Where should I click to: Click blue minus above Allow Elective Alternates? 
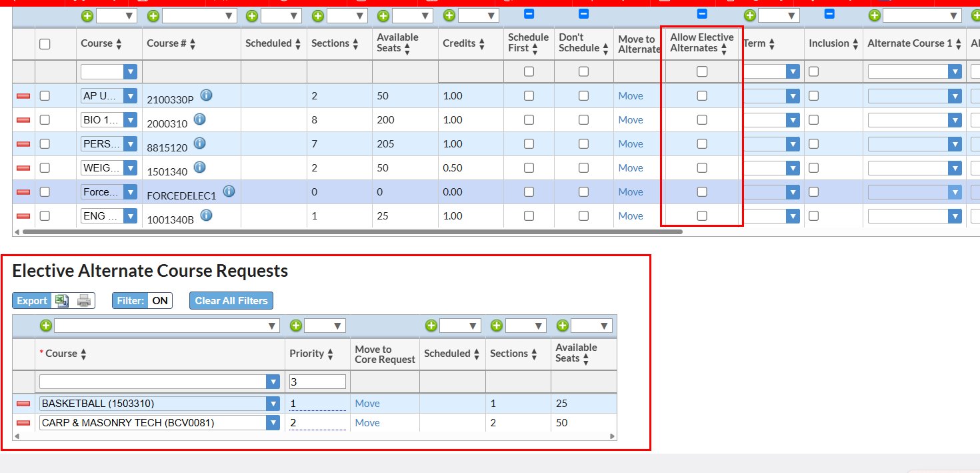point(702,13)
